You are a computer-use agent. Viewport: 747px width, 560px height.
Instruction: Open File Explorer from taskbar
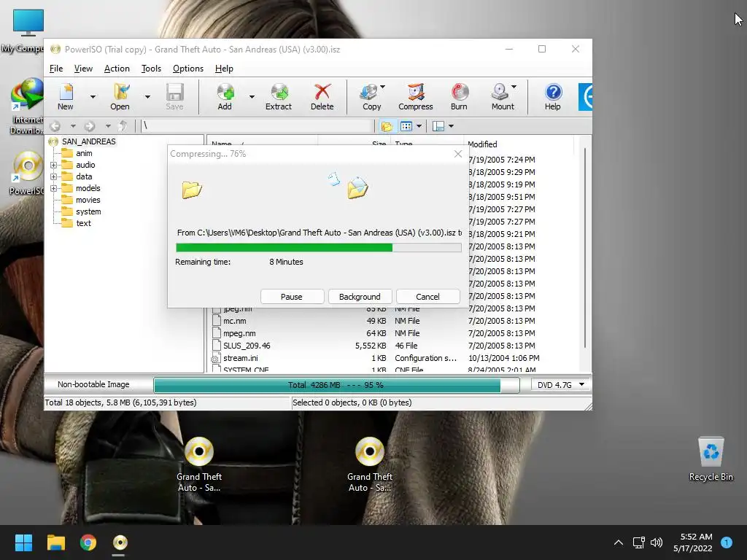click(x=55, y=542)
